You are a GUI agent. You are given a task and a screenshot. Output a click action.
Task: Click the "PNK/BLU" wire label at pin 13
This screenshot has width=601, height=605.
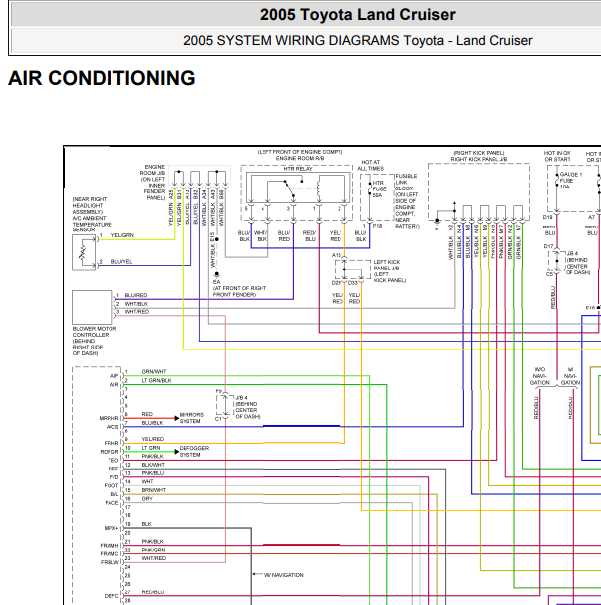coord(152,473)
